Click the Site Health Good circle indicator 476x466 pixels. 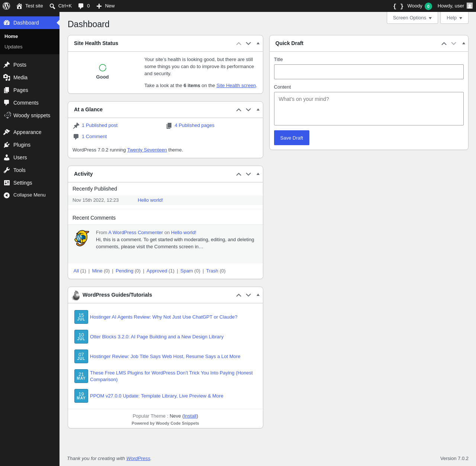click(x=103, y=67)
